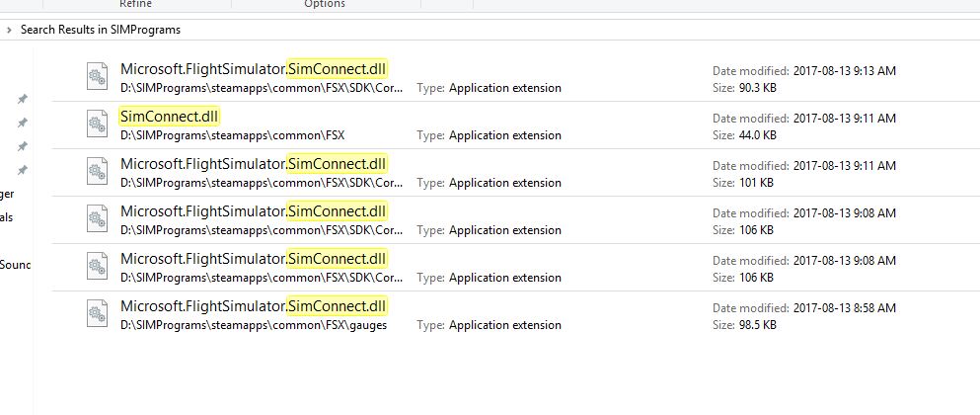Click the Search Results in SIMPrograms address text
Viewport: 980px width, 415px height.
(x=100, y=30)
